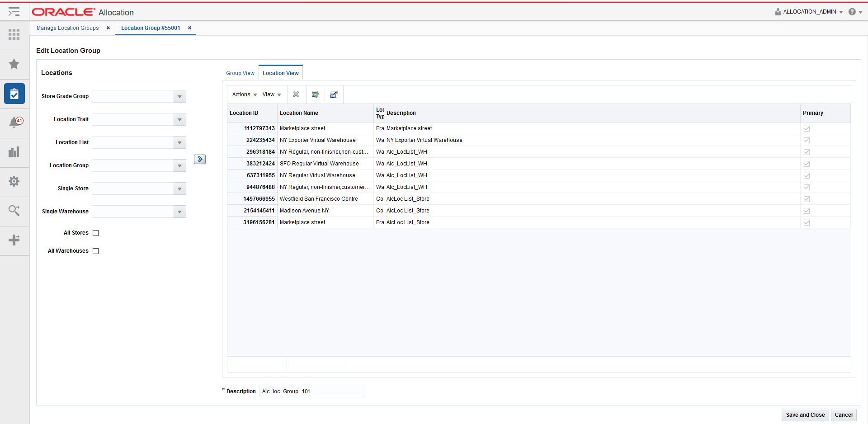This screenshot has width=868, height=424.
Task: Select the NY Regular, non-finisher,customer row name
Action: click(x=325, y=187)
